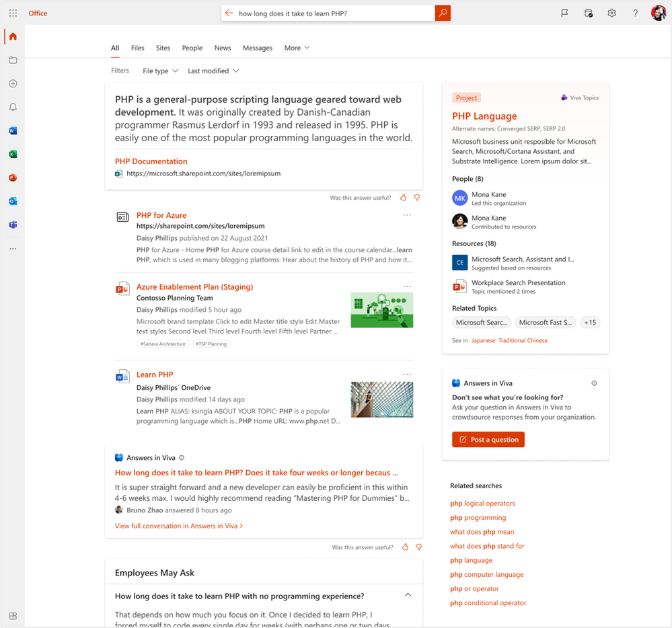Open the folder icon in left sidebar
The width and height of the screenshot is (672, 628).
(x=13, y=60)
